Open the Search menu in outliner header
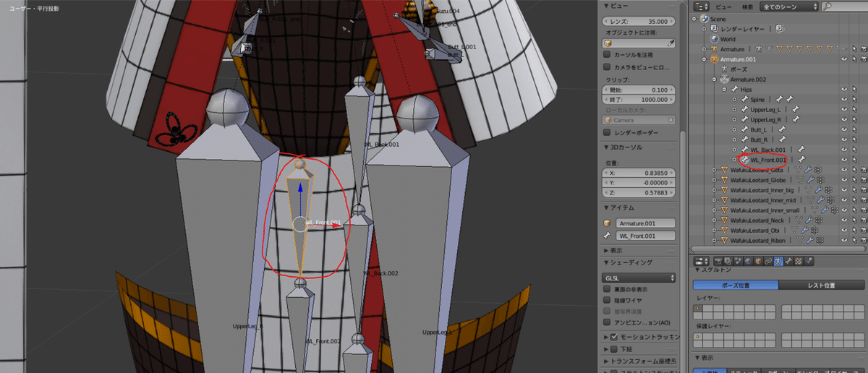868x373 pixels. click(747, 7)
